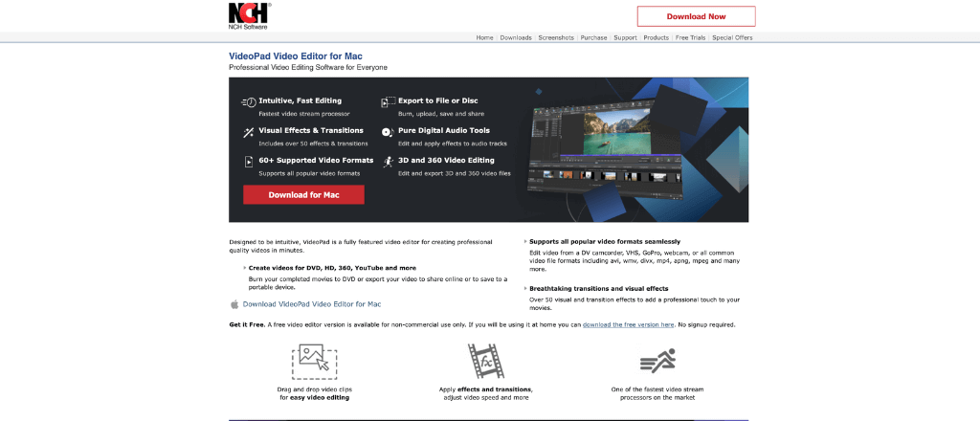Screen dimensions: 980x421
Task: Click the 3D and 360 Video Editing heading
Action: 446,161
